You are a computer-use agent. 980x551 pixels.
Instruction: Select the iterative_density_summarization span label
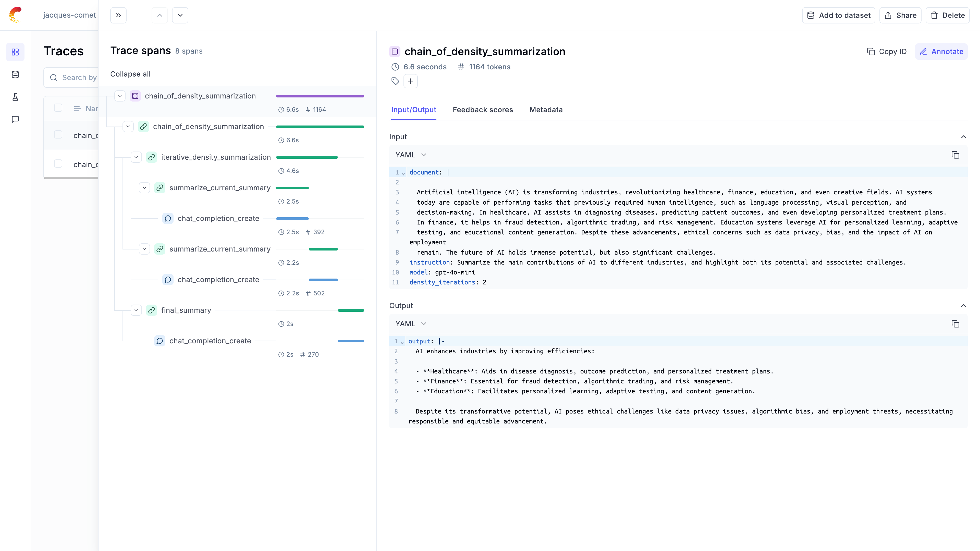tap(216, 157)
